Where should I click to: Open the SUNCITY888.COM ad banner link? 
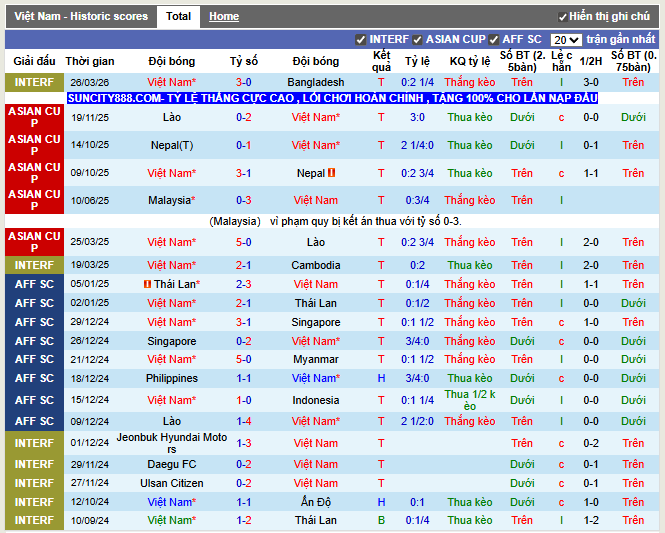coord(332,98)
